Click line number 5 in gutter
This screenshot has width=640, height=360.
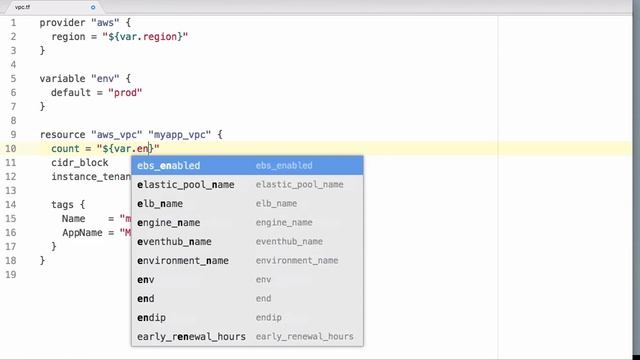[13, 79]
